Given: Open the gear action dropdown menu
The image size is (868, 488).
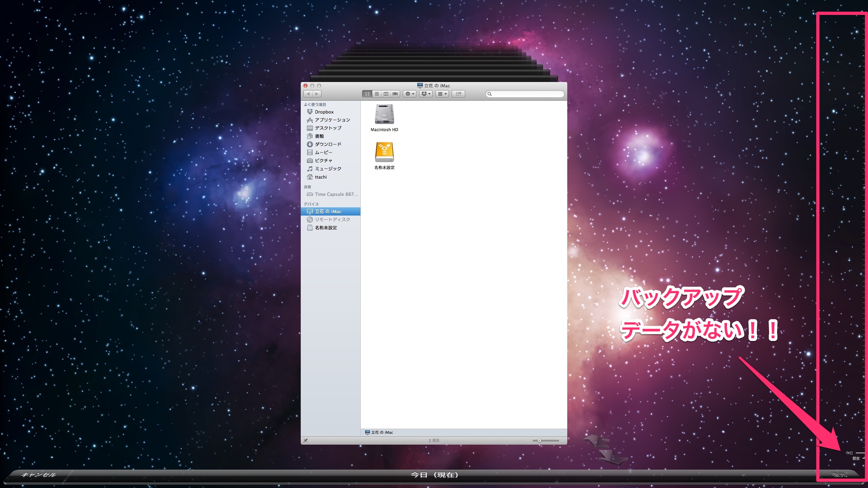Looking at the screenshot, I should coord(410,94).
